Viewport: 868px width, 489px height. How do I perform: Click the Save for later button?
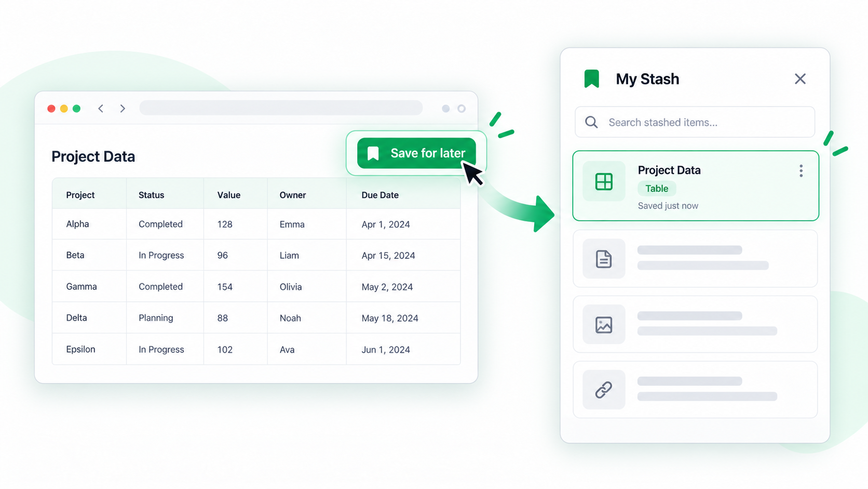click(416, 153)
